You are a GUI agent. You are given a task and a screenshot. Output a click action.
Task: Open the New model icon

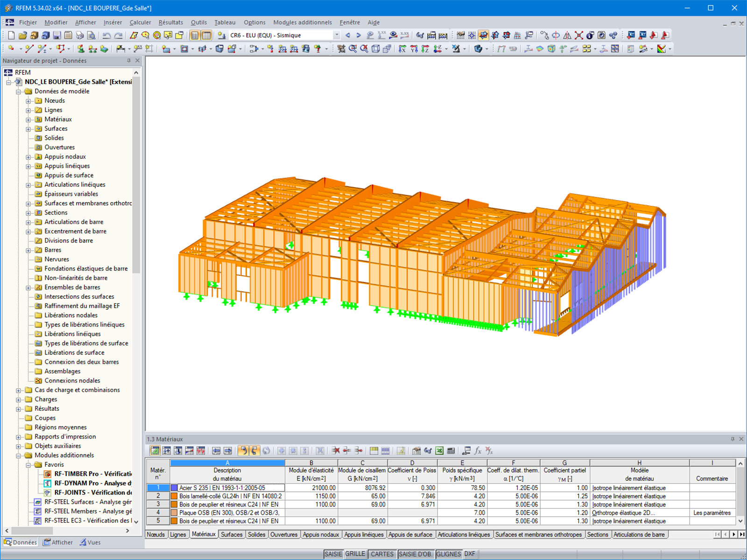(10, 35)
